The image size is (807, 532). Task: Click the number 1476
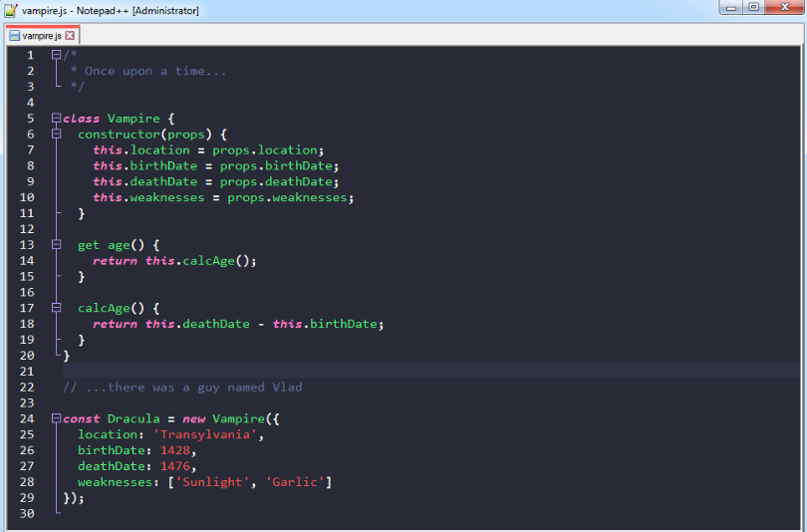(x=175, y=466)
